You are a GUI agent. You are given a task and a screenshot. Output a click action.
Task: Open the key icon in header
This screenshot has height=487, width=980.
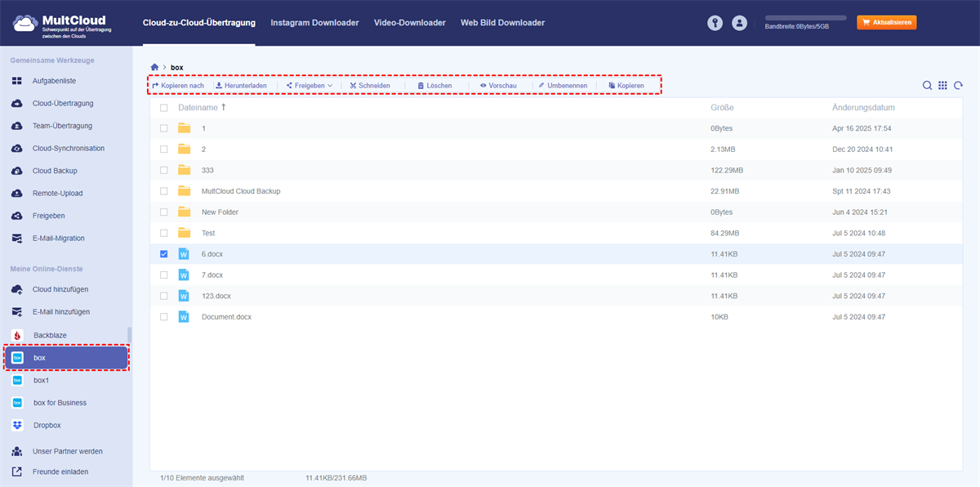tap(715, 24)
